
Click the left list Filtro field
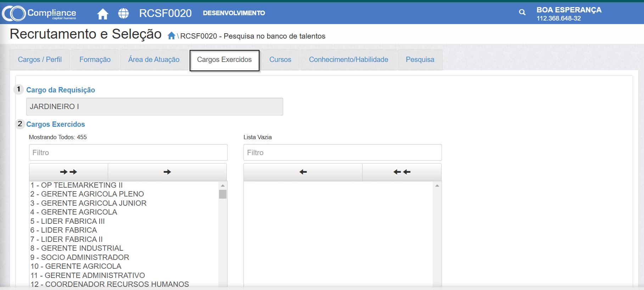[128, 153]
